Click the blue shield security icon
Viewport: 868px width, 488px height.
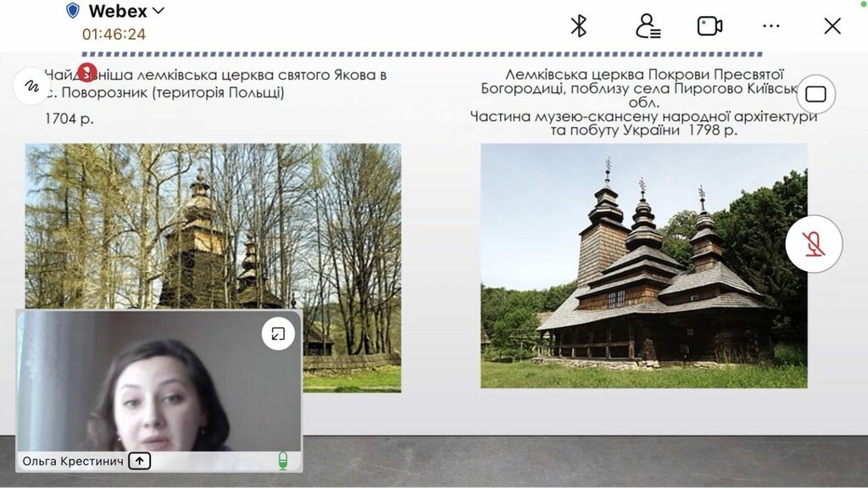73,10
